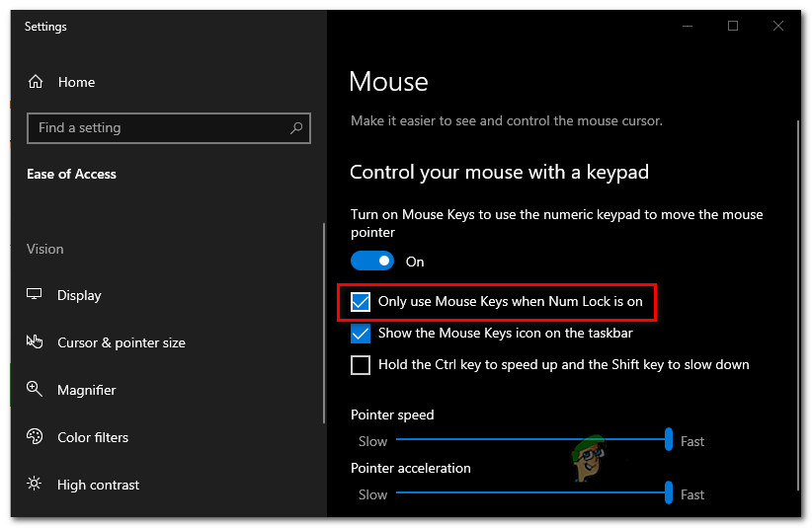Open High contrast settings
The height and width of the screenshot is (528, 812).
[98, 485]
